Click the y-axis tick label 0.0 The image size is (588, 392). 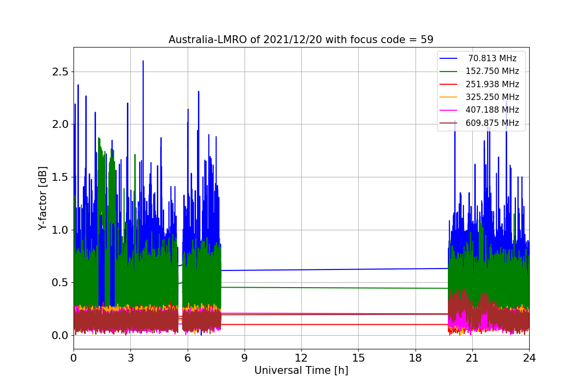60,336
